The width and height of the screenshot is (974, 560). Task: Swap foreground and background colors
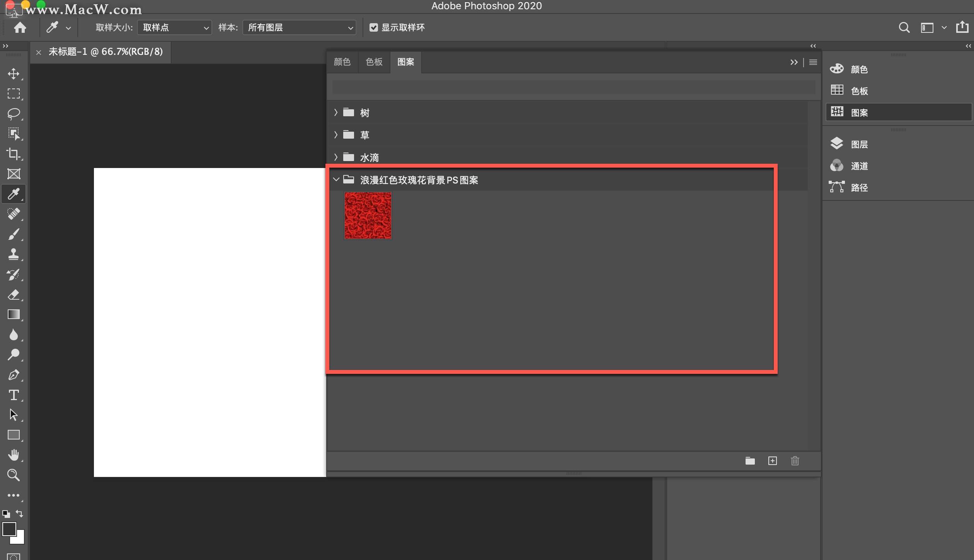click(19, 514)
